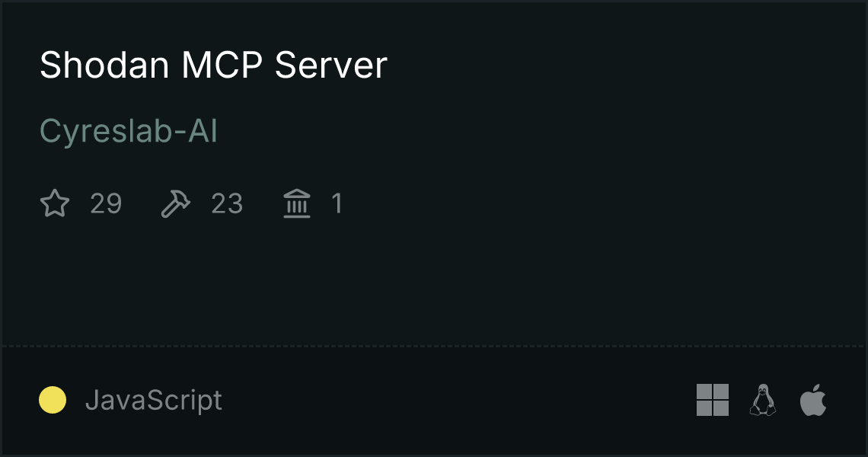Open the Cyreslab-AI author link
The image size is (868, 457).
pyautogui.click(x=129, y=132)
